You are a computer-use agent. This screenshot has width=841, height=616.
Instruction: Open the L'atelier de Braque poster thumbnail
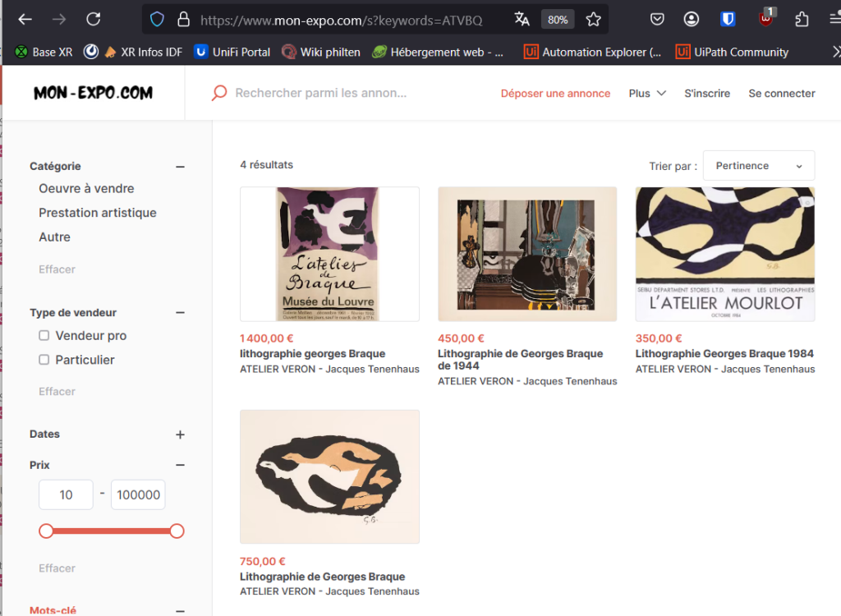coord(330,255)
